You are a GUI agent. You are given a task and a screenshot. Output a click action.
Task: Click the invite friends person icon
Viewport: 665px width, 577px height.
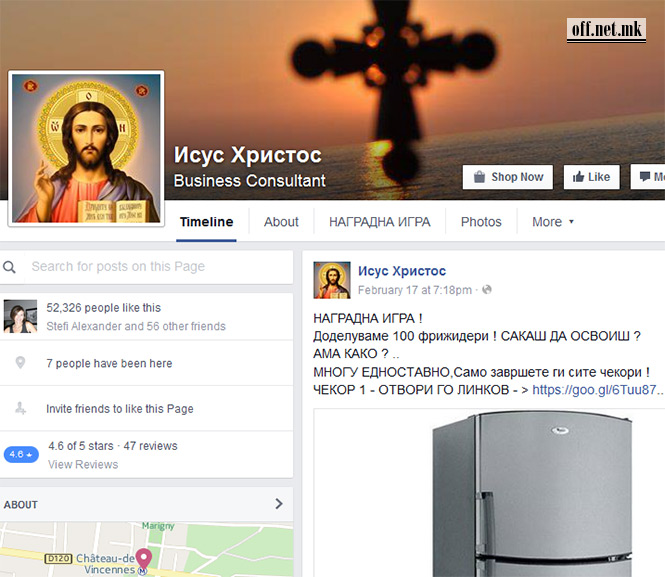tap(21, 409)
